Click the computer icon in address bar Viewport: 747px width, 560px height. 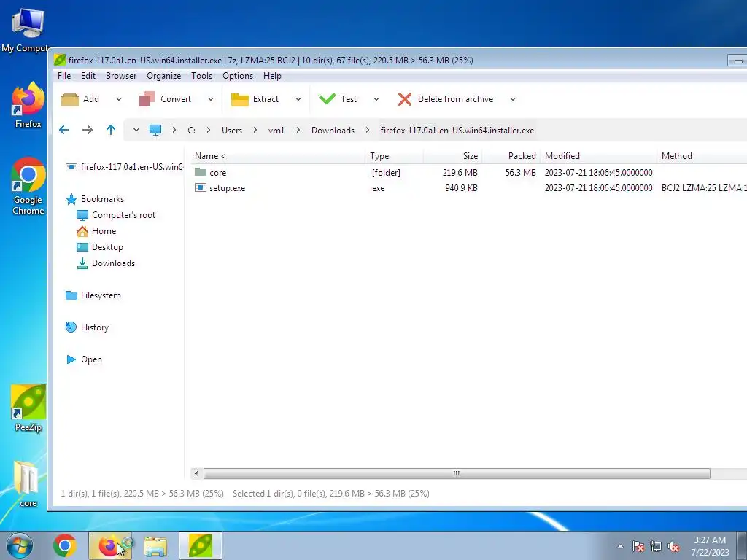click(155, 130)
